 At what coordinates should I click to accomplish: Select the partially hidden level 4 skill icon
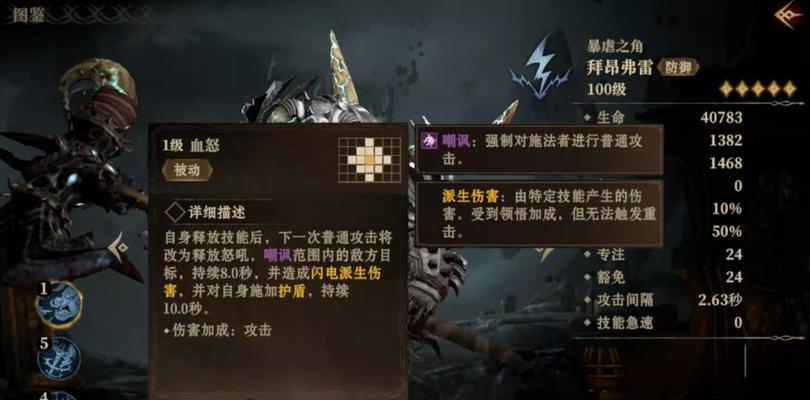click(61, 395)
